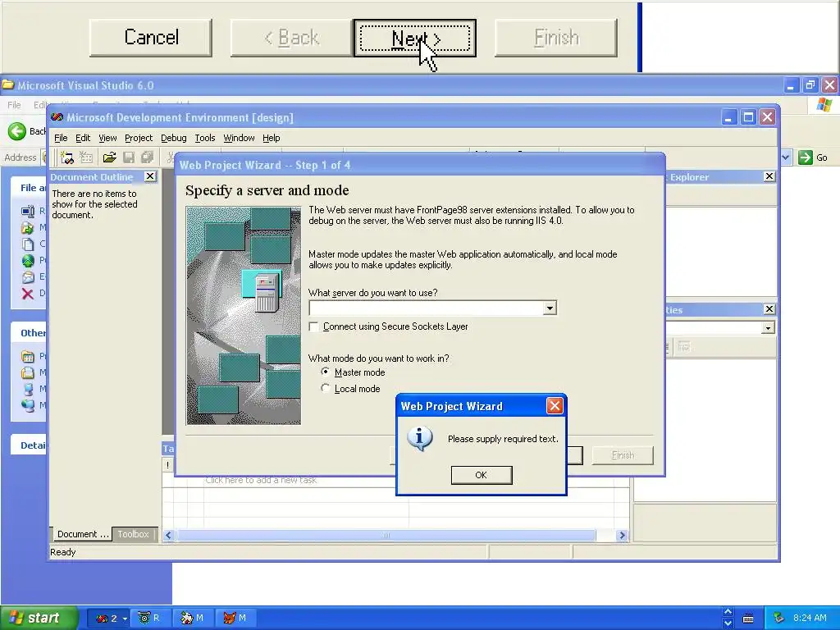Screen dimensions: 840x630
Task: Click the green Back arrow in Explorer
Action: click(x=16, y=131)
